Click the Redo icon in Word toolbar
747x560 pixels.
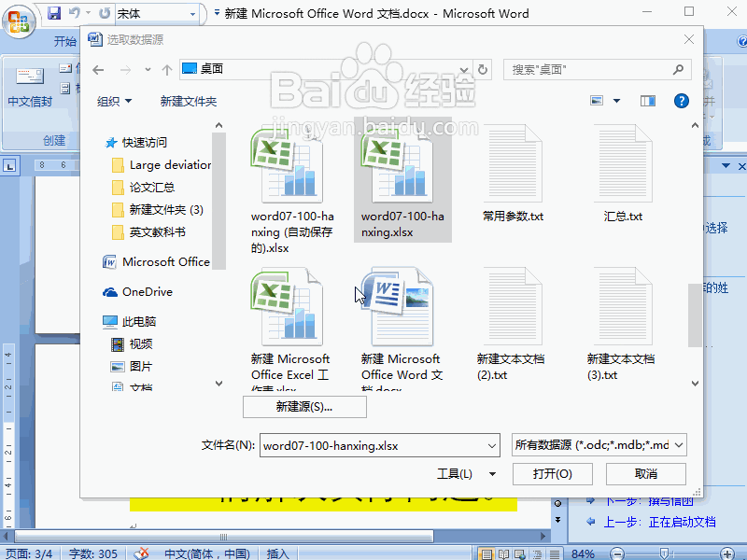pos(105,13)
